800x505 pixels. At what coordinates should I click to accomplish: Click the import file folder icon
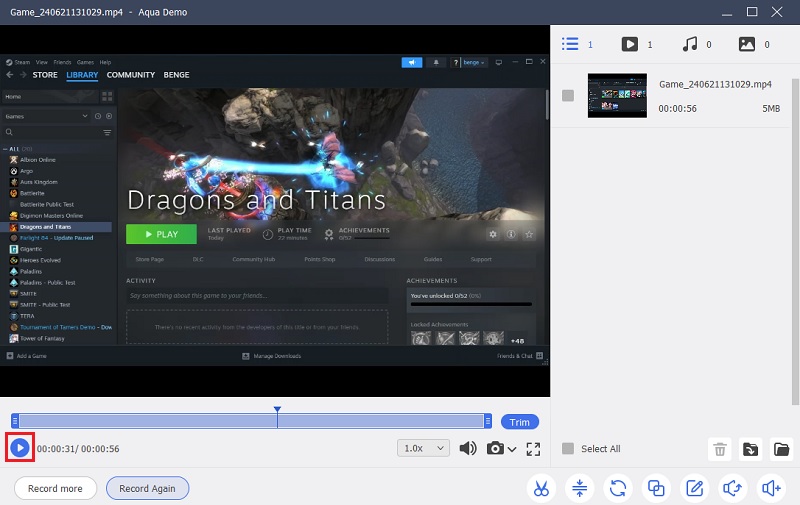click(x=751, y=449)
